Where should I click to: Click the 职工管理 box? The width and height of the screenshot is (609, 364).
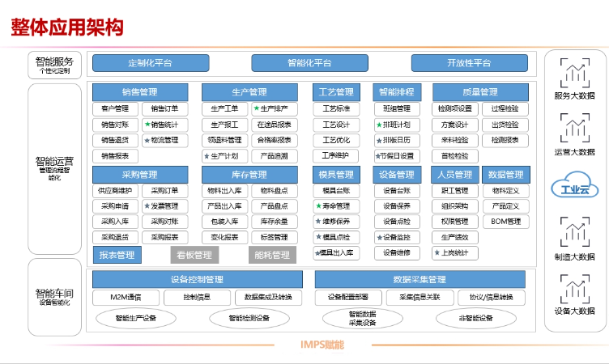[x=455, y=191]
